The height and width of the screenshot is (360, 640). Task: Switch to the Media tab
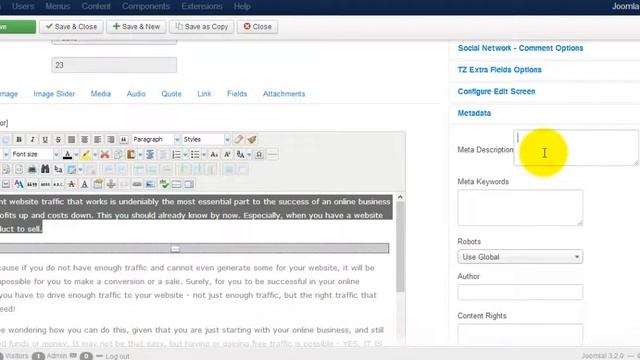click(x=101, y=94)
